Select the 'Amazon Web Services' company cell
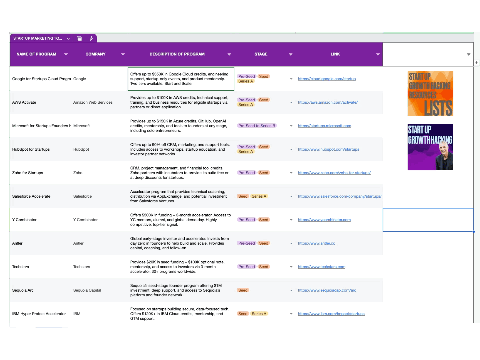Viewport: 480px width, 360px height. [x=99, y=102]
